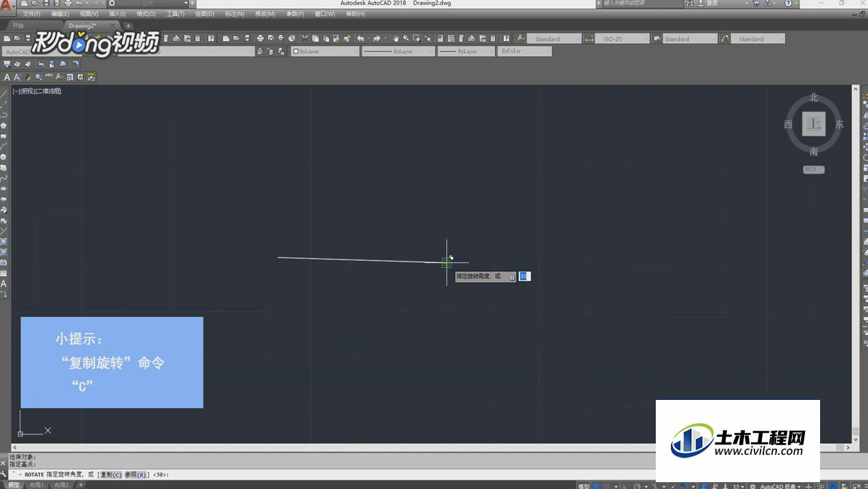Click the rotation angle input showing 30
This screenshot has height=489, width=868.
point(524,276)
